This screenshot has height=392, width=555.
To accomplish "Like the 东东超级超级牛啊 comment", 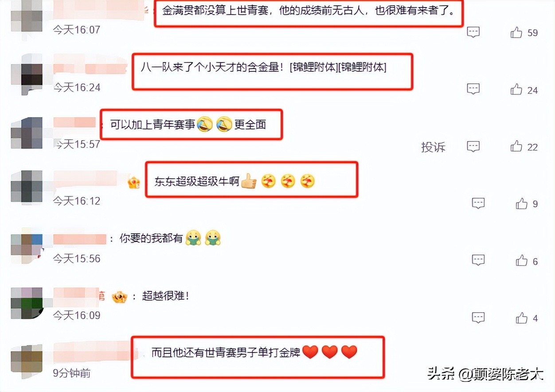I will (x=522, y=204).
